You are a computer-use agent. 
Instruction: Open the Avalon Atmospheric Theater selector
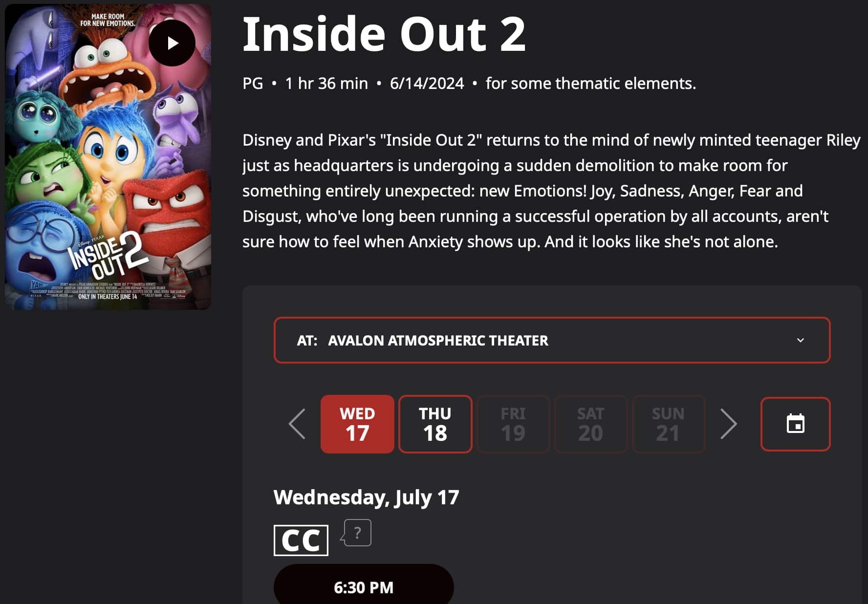tap(551, 340)
